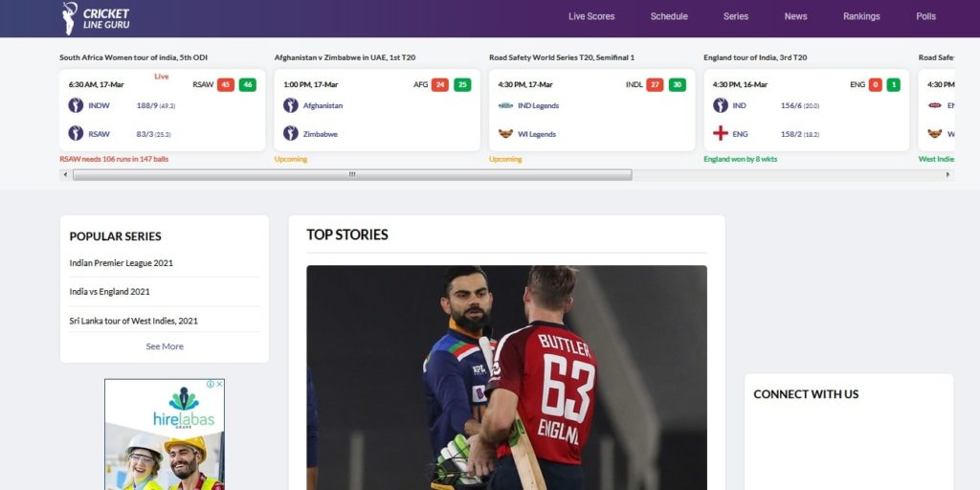
Task: Select the red 45 odds badge for RSAW
Action: (x=226, y=84)
